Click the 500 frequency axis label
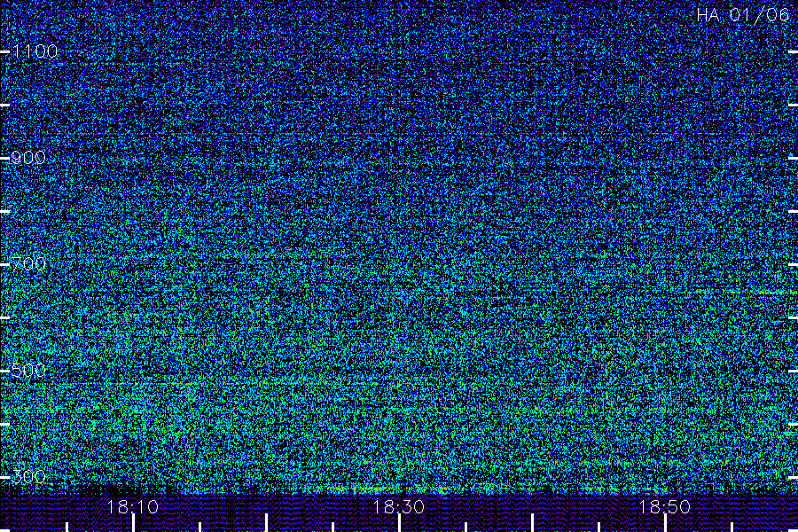 pyautogui.click(x=28, y=371)
